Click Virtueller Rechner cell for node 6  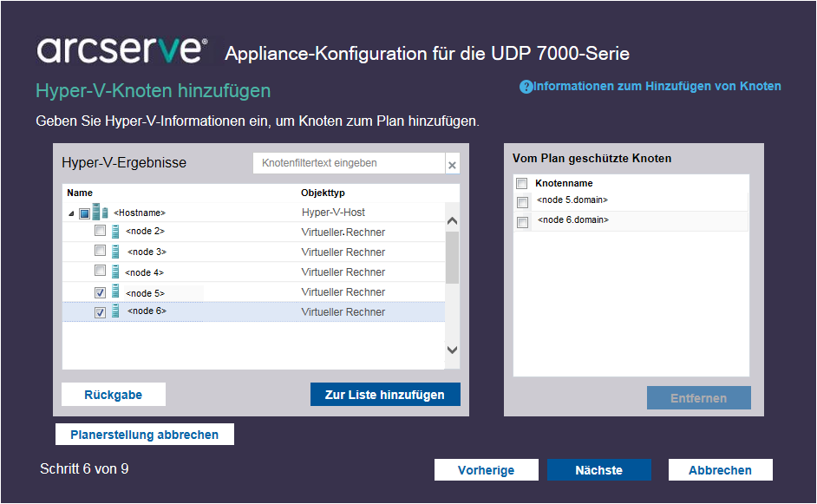[343, 312]
